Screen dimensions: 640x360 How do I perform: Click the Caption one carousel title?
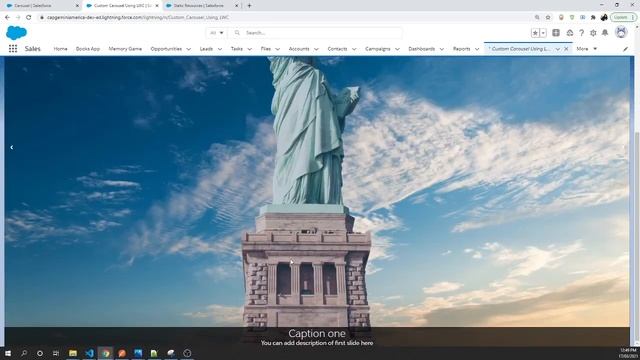coord(317,333)
